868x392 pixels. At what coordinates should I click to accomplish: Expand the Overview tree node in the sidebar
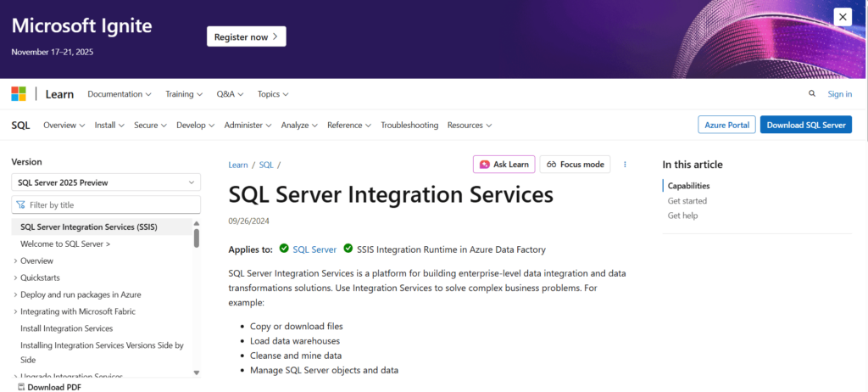click(16, 260)
